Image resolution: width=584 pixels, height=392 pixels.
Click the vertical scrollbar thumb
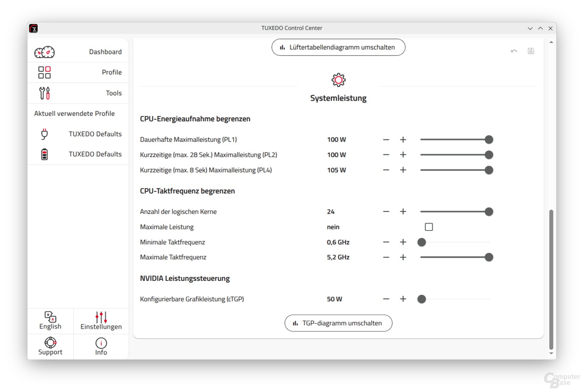(x=551, y=279)
